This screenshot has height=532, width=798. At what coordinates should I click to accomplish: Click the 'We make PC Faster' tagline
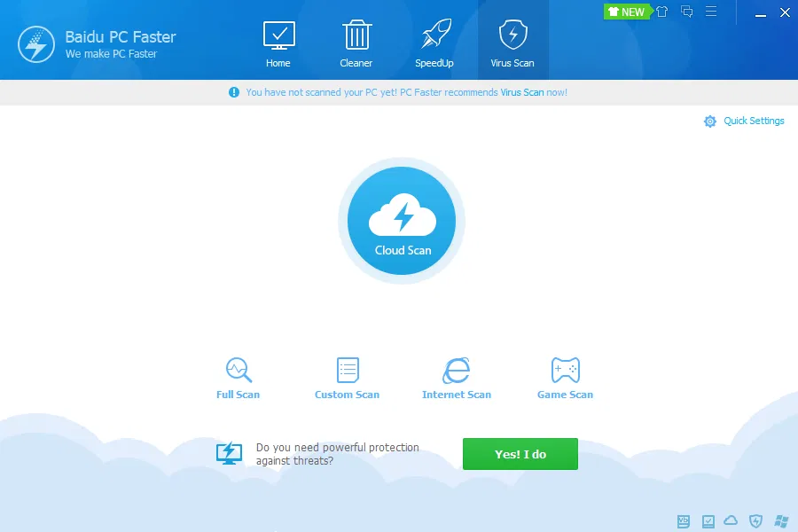[111, 54]
